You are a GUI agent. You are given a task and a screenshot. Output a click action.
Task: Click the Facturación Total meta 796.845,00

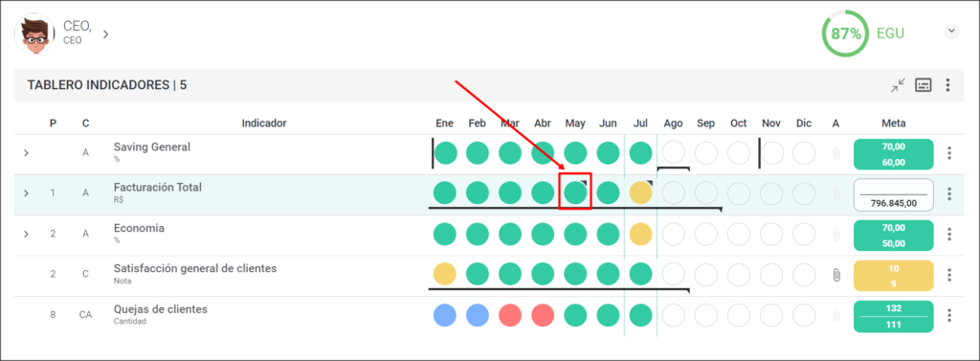coord(893,195)
